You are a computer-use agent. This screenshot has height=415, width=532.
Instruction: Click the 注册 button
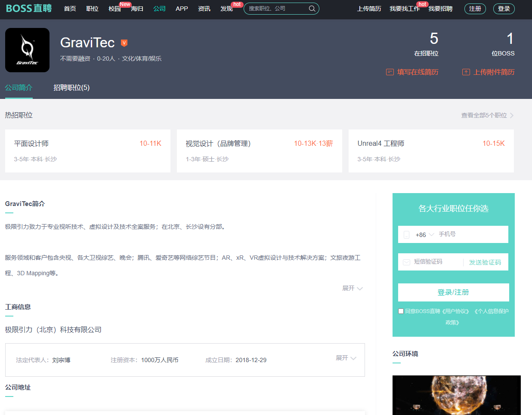pos(475,9)
